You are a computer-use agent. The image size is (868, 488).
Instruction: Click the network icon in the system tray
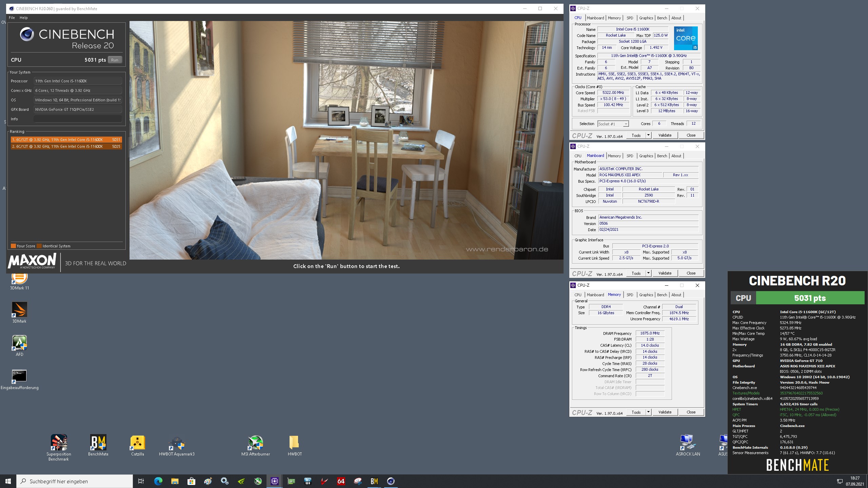click(x=840, y=481)
